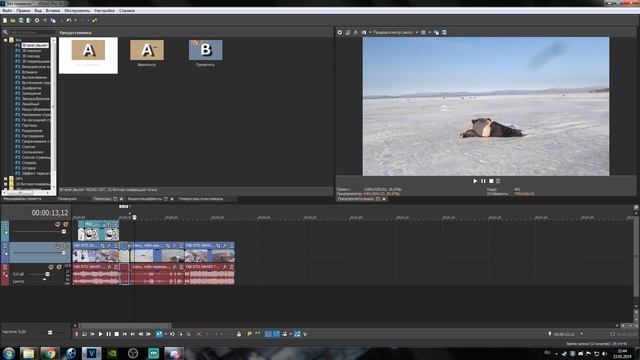Select the Envelope Edit tool

point(172,334)
